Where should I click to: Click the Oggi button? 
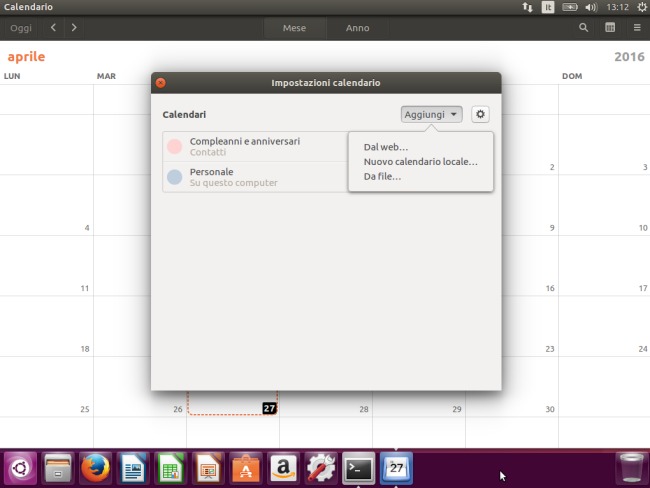20,28
